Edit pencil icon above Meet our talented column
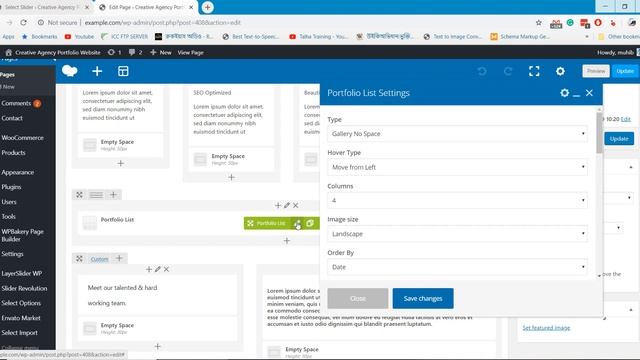The image size is (640, 360). point(158,269)
